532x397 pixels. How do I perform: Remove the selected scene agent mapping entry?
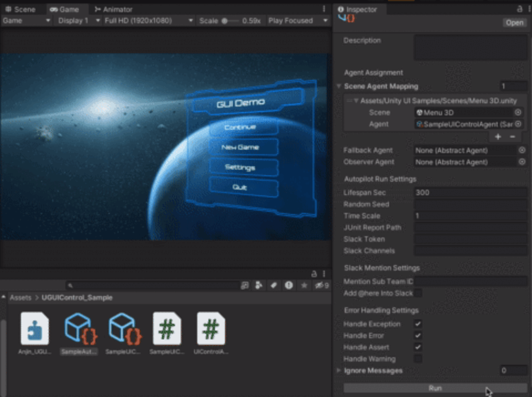click(x=512, y=137)
